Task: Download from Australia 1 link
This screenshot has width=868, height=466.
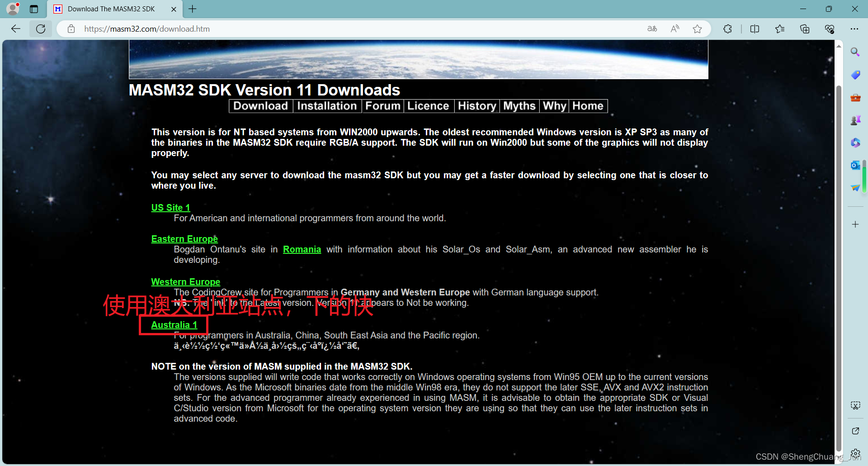Action: point(174,325)
